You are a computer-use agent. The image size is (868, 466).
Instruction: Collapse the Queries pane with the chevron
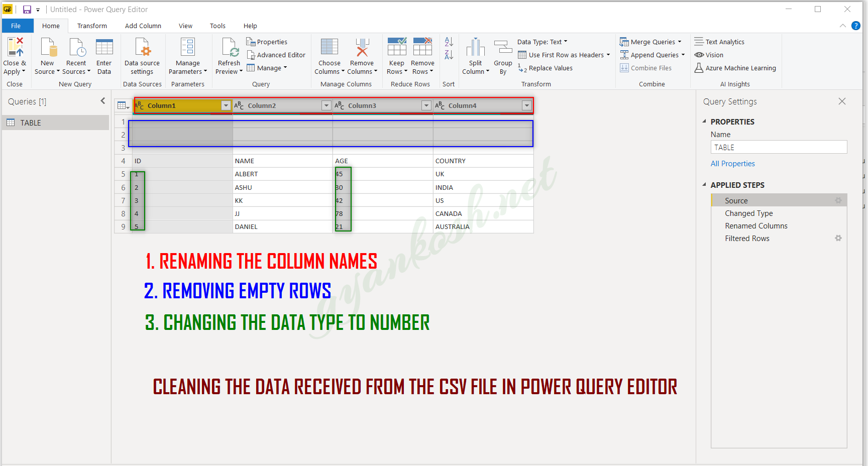103,101
